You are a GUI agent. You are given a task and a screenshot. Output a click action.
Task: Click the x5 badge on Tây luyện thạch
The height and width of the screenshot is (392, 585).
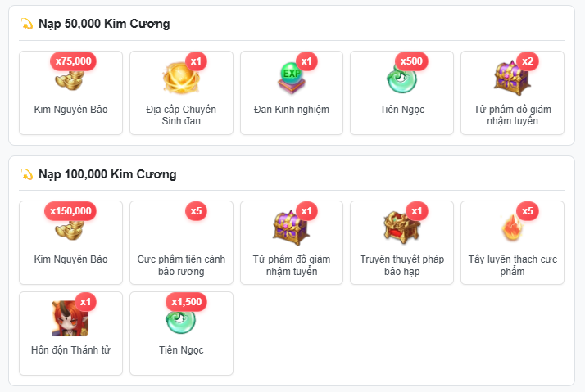pos(528,211)
